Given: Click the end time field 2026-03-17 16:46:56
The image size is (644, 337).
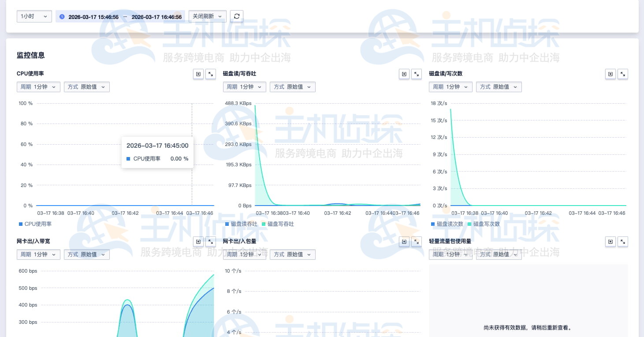Looking at the screenshot, I should coord(157,16).
